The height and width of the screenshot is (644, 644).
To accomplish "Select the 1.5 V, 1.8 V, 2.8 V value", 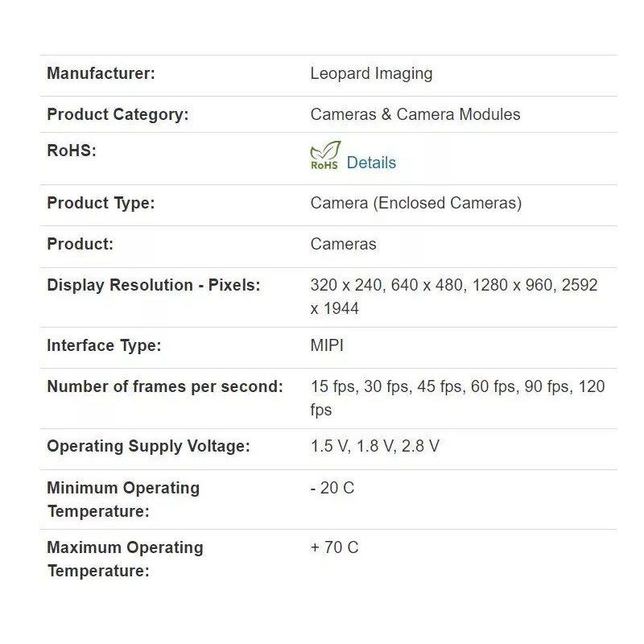I will [x=375, y=446].
